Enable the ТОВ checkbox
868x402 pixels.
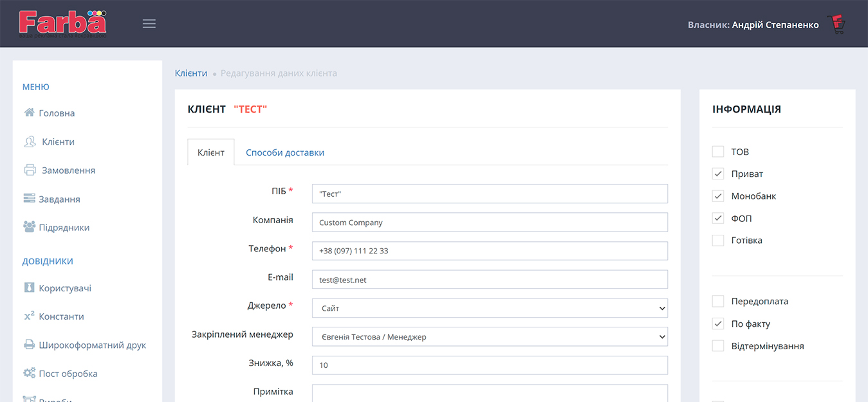coord(718,152)
